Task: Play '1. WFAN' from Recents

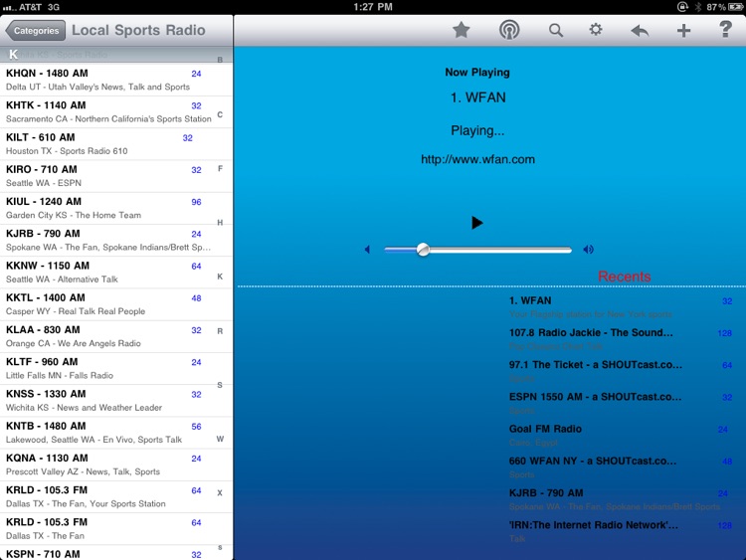Action: tap(621, 307)
